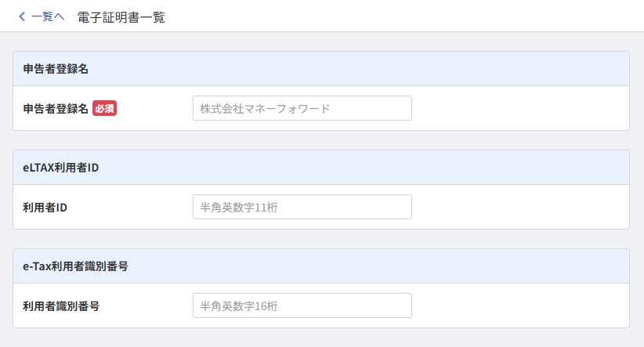Image resolution: width=644 pixels, height=347 pixels.
Task: Click the e-Tax利用者識別番号 section header
Action: click(x=75, y=266)
